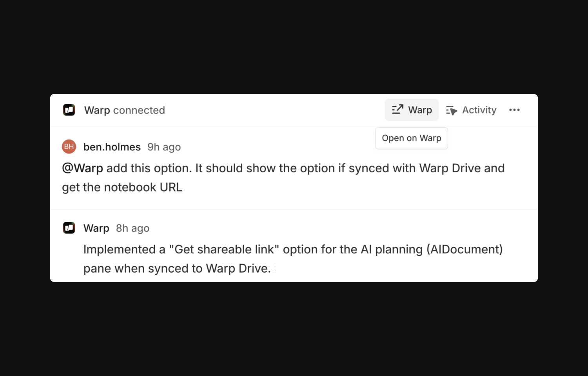Open ben.holmes user profile name

112,147
